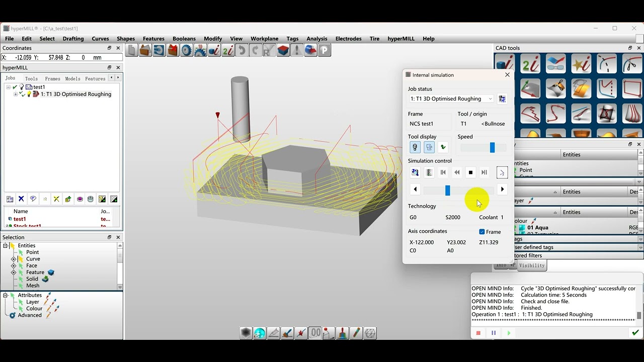Image resolution: width=644 pixels, height=362 pixels.
Task: Click the new document toolbar icon
Action: pyautogui.click(x=132, y=50)
